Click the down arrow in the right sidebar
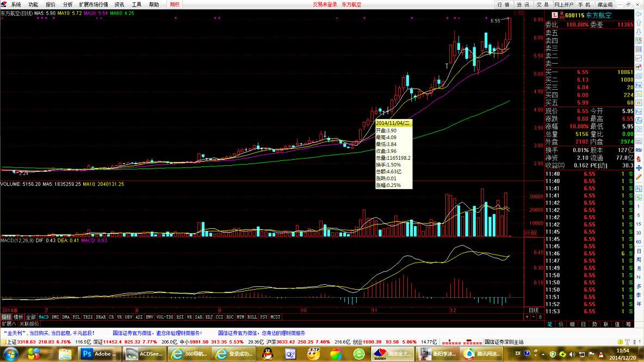644x362 pixels. click(639, 32)
